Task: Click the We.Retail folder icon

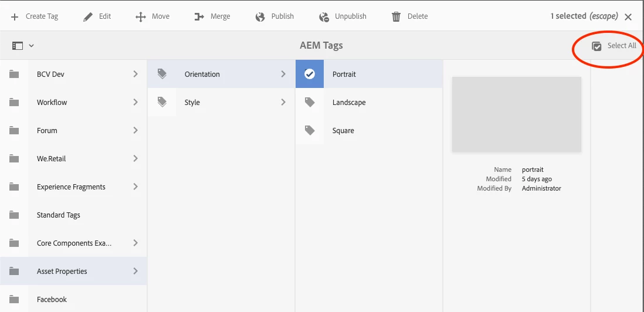Action: (x=15, y=158)
